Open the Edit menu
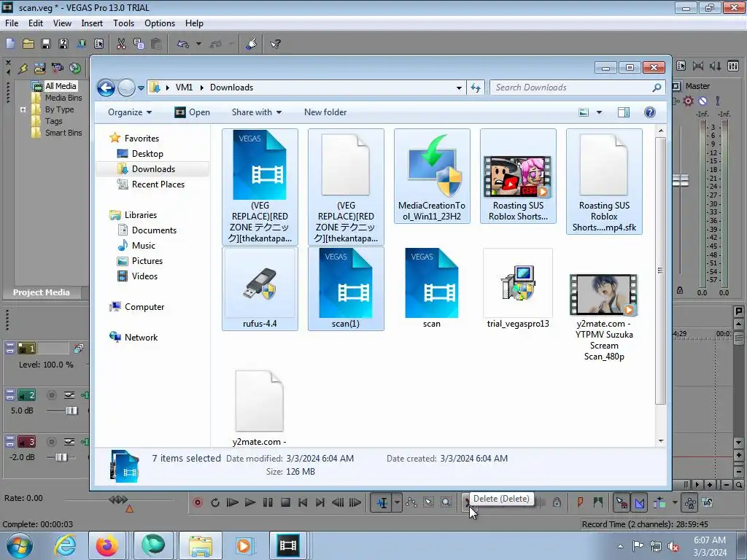Screen dimensions: 747x560 point(35,23)
